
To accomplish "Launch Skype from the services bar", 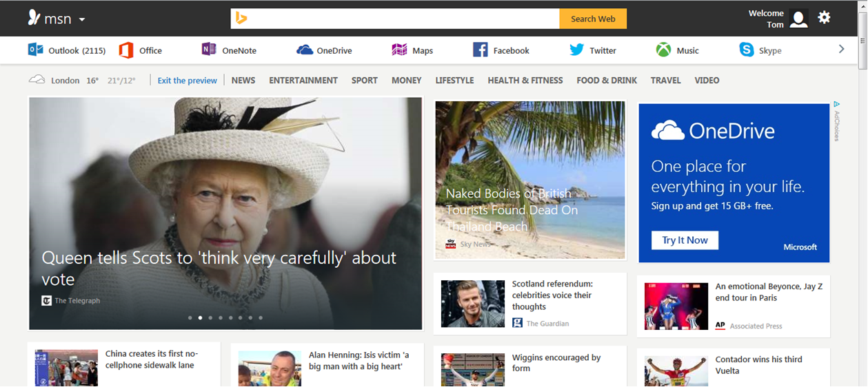I will point(746,50).
